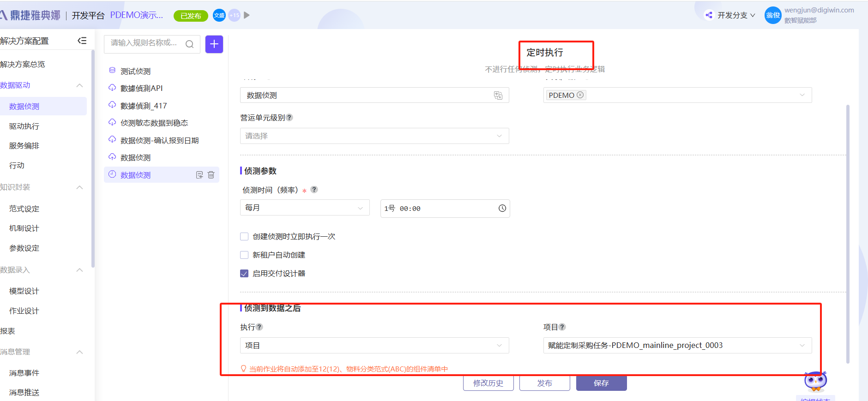Delete the selected 数据侦测 rule
Screen dimensions: 868x401
click(x=211, y=175)
